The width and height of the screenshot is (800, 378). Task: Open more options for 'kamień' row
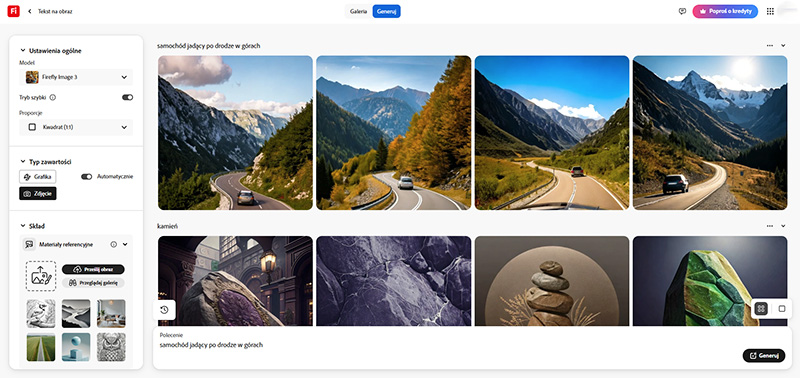point(769,226)
